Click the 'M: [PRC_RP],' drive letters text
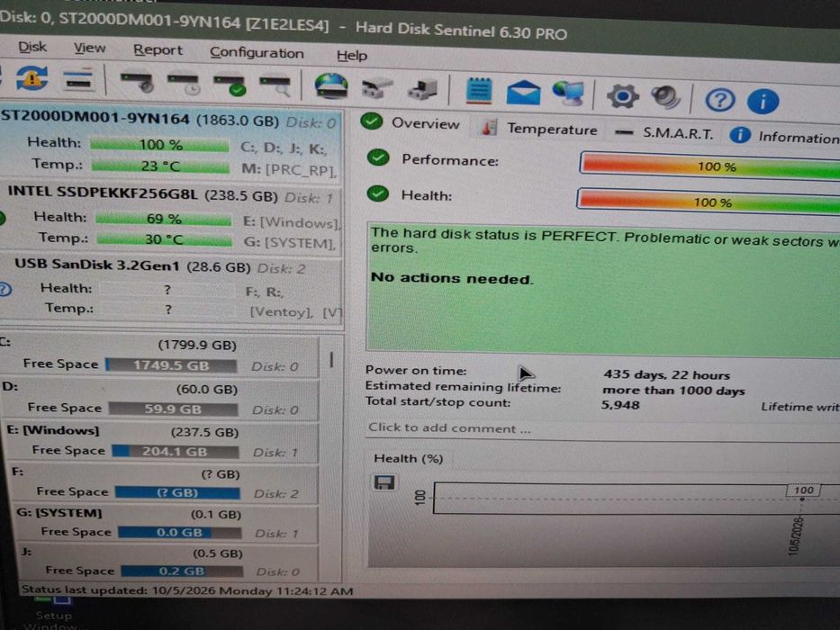 (x=289, y=169)
